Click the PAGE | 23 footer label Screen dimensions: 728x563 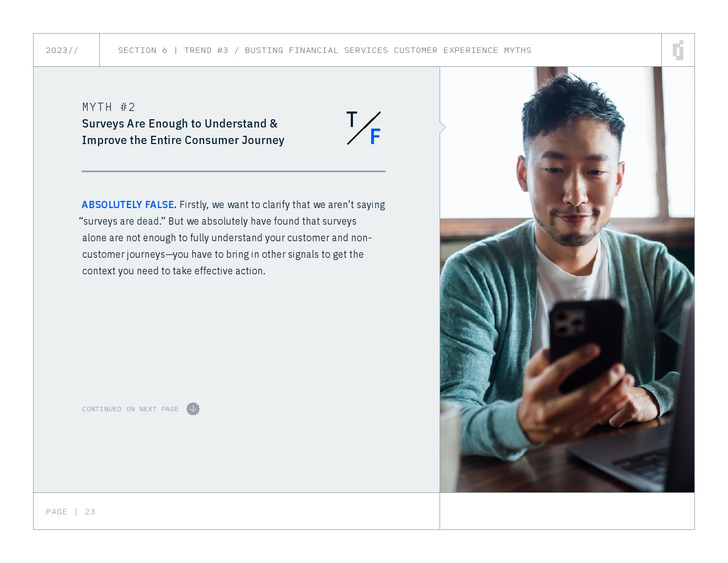click(x=71, y=512)
